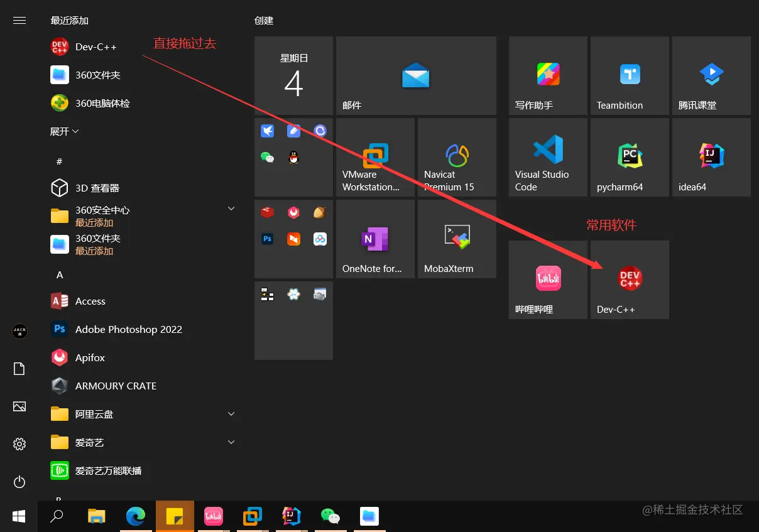The image size is (759, 532).
Task: Click the Baidu Netdisk icon in the tile folder
Action: tap(320, 239)
